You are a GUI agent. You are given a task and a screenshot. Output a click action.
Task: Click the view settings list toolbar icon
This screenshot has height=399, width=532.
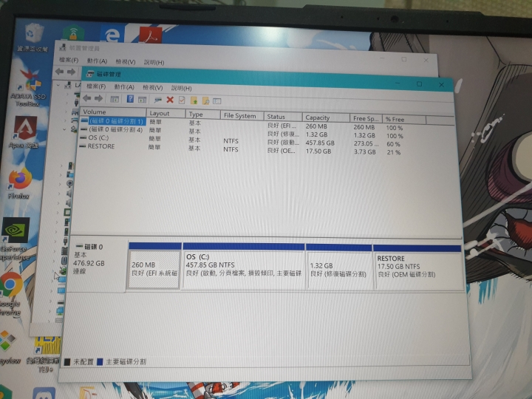[x=217, y=101]
